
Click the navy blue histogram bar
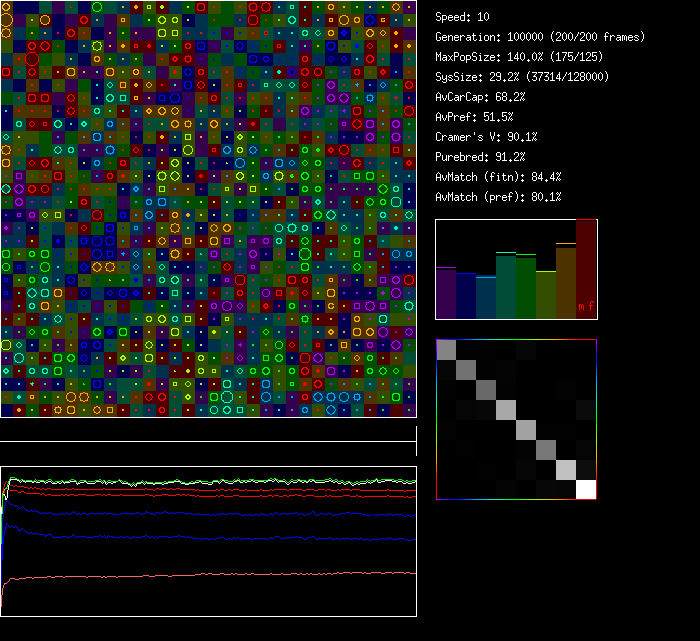[x=466, y=296]
